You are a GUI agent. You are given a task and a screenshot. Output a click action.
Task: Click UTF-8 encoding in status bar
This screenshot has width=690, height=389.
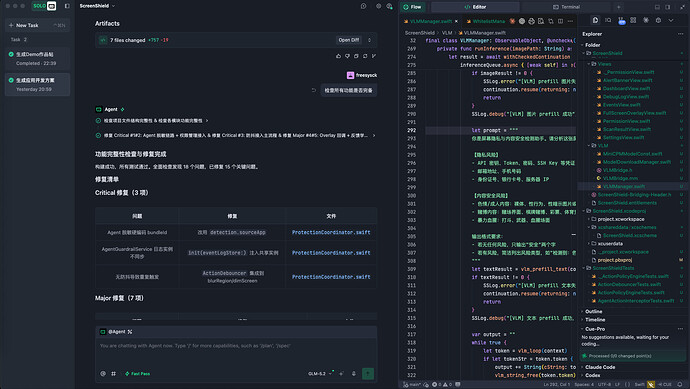605,385
